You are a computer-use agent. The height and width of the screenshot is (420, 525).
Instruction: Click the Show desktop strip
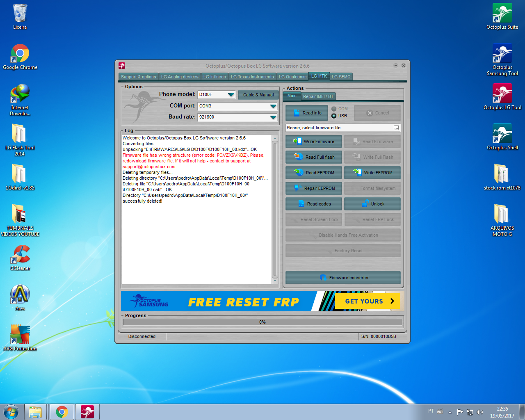coord(522,412)
